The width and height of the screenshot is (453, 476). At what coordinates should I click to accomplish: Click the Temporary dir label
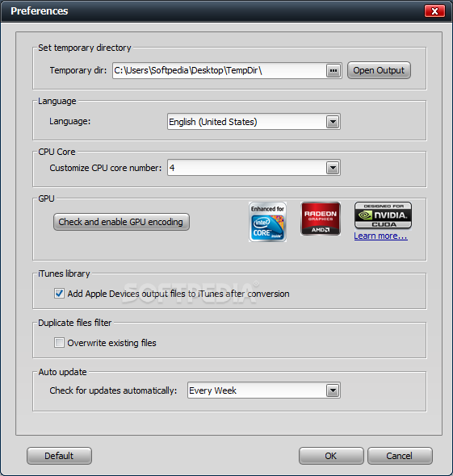pos(78,70)
